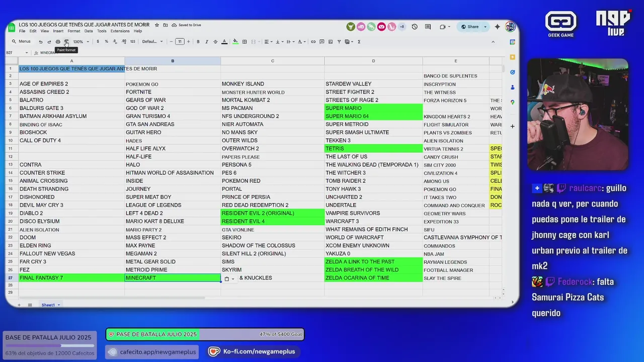This screenshot has height=362, width=644.
Task: Click the Insert comment icon
Action: click(x=322, y=42)
